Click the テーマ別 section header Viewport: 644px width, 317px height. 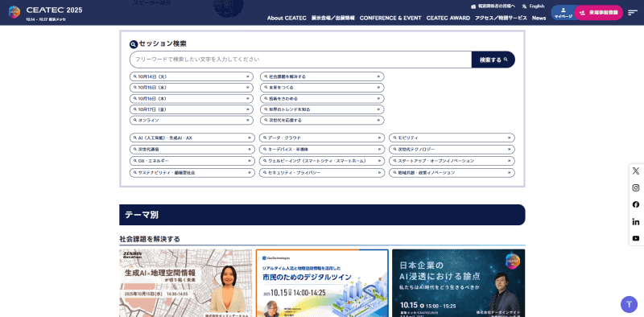(322, 215)
